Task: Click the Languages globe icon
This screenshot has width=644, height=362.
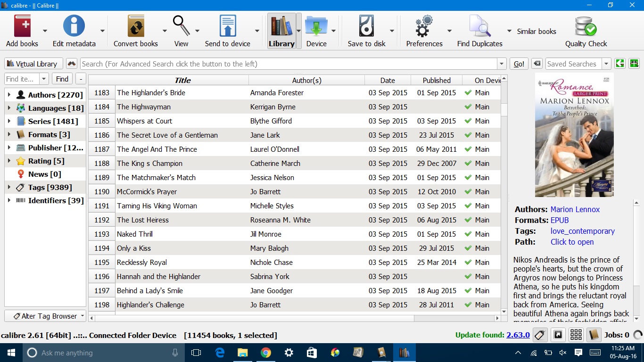Action: point(21,108)
